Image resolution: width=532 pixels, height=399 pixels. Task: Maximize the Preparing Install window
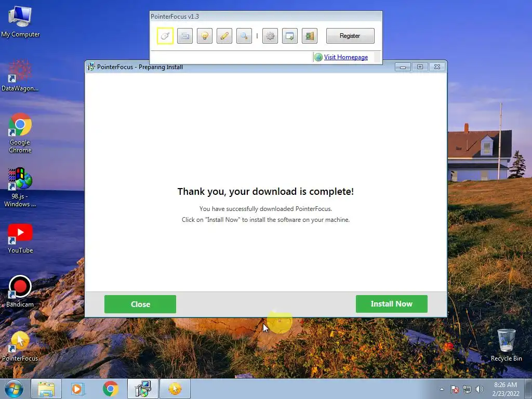[420, 67]
